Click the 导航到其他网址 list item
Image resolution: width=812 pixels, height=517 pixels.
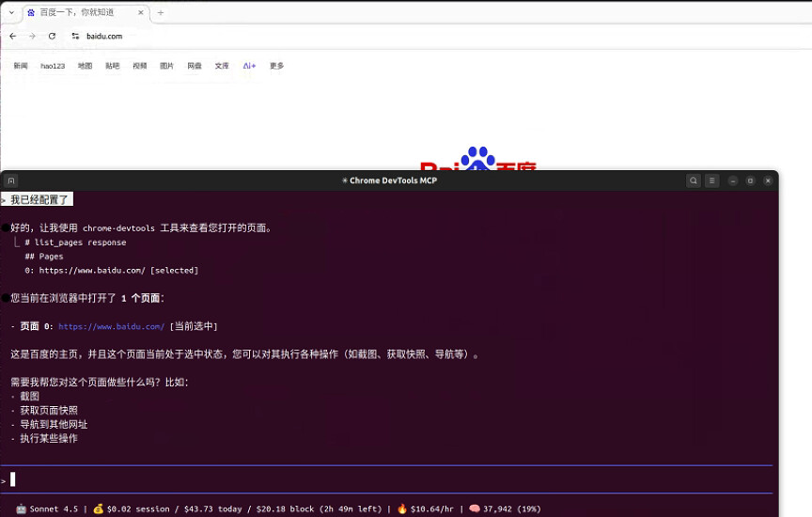[54, 424]
